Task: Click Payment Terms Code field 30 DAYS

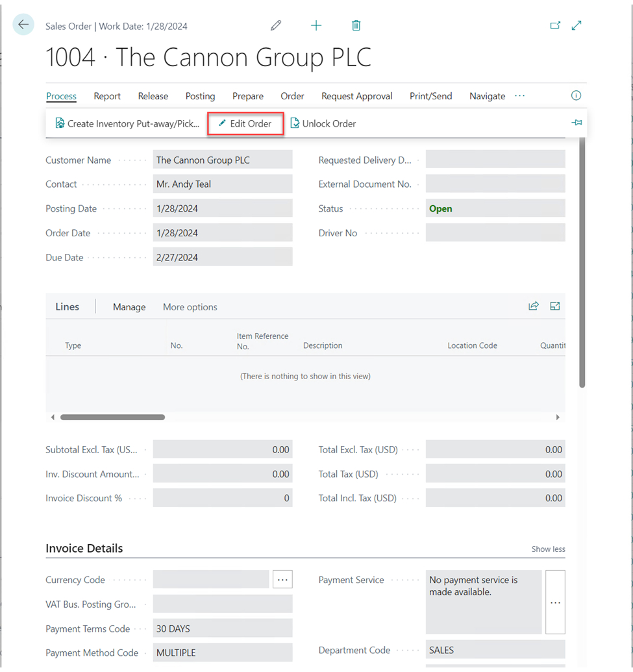Action: pyautogui.click(x=223, y=628)
